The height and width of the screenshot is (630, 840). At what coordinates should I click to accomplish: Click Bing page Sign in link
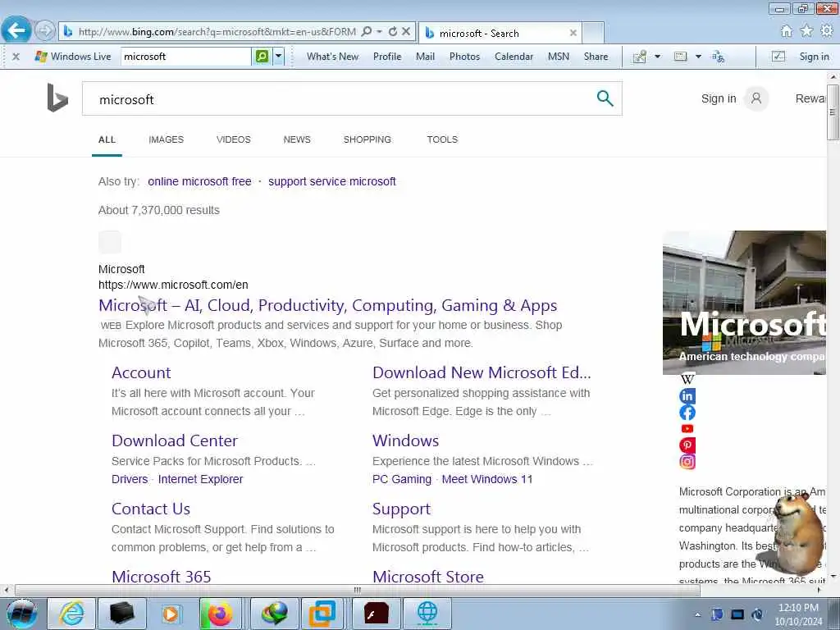click(719, 98)
